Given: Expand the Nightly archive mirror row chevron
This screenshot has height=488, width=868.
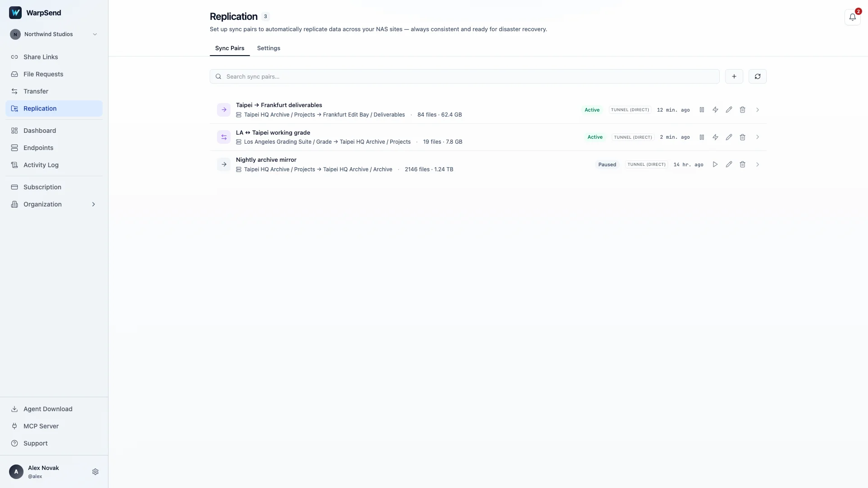Looking at the screenshot, I should click(x=758, y=164).
